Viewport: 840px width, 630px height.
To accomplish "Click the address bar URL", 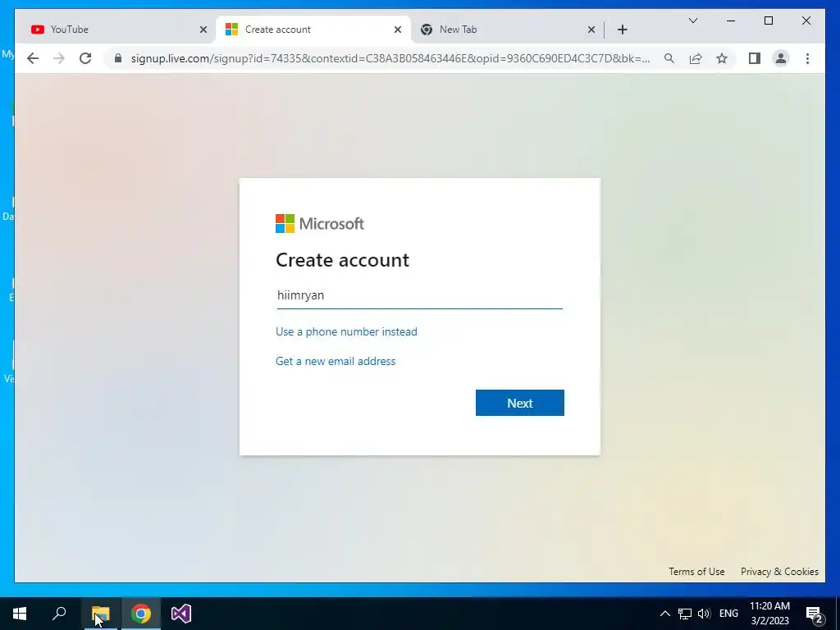I will pos(390,58).
